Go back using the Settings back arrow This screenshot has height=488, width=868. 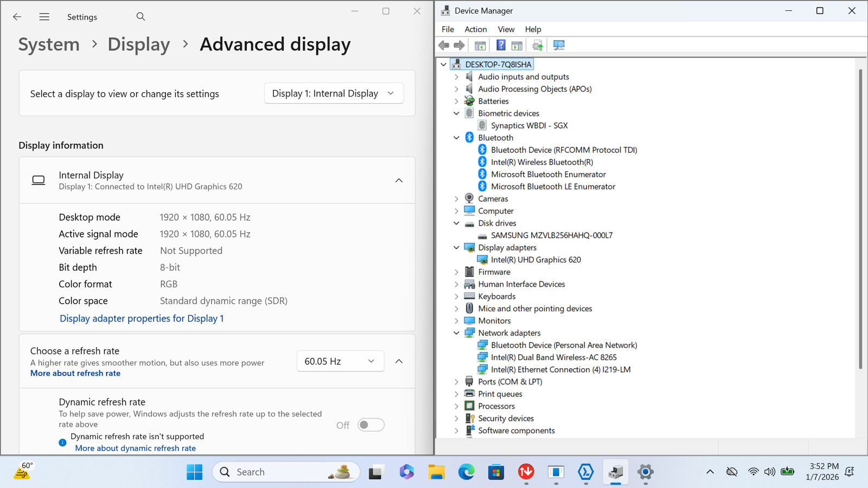pyautogui.click(x=17, y=17)
